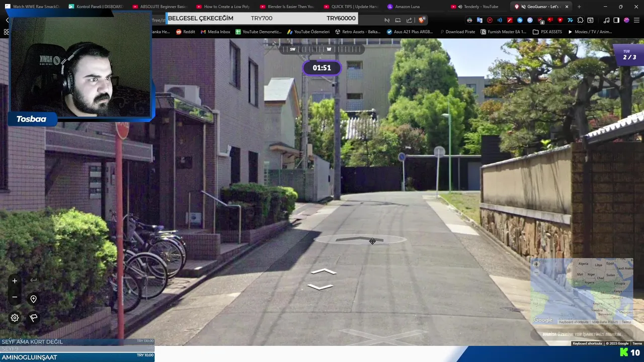Open the Brave main hamburger menu
644x362 pixels.
pos(636,20)
